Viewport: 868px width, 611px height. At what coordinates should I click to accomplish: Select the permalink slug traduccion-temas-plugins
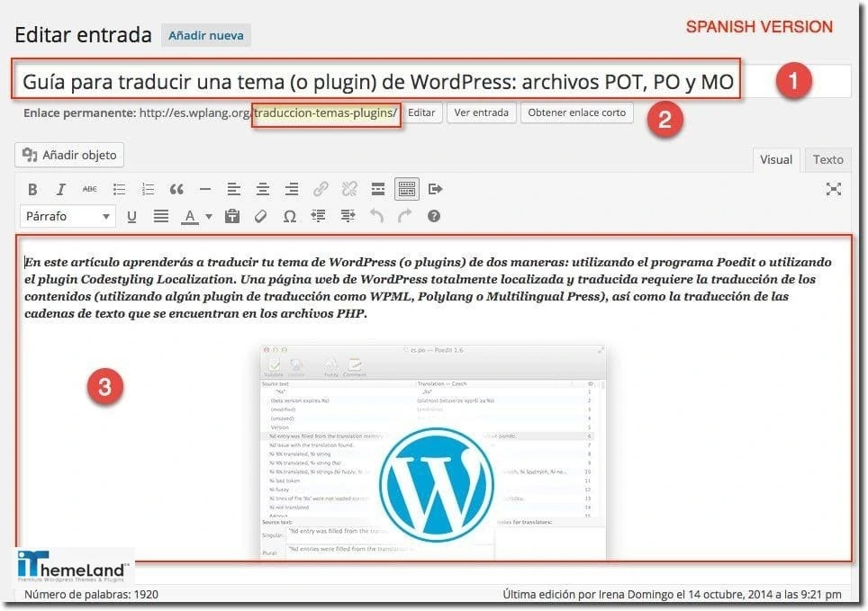pos(326,112)
